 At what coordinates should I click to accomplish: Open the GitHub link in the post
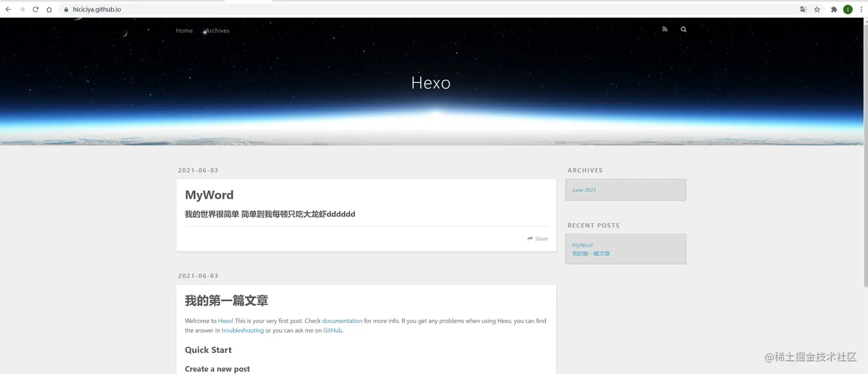point(333,330)
